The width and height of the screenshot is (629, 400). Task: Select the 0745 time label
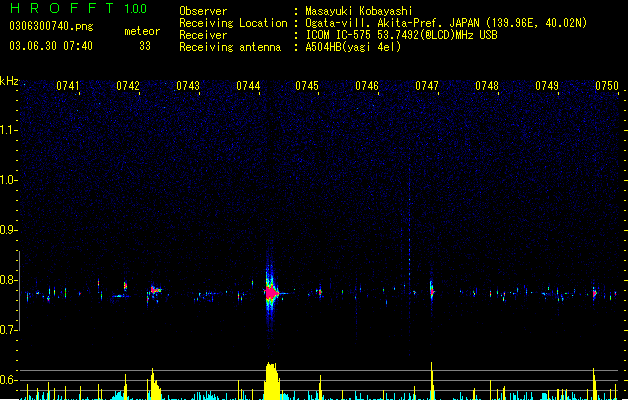(x=307, y=86)
